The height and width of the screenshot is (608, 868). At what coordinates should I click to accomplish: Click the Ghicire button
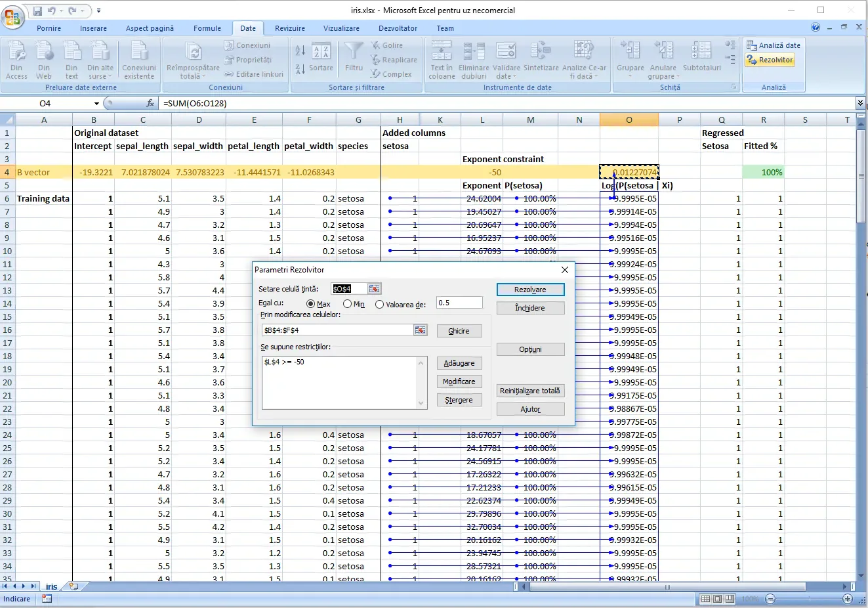459,331
